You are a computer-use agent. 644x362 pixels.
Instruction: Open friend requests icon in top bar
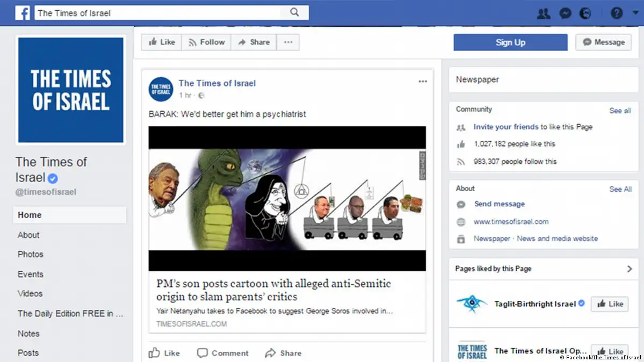(544, 13)
